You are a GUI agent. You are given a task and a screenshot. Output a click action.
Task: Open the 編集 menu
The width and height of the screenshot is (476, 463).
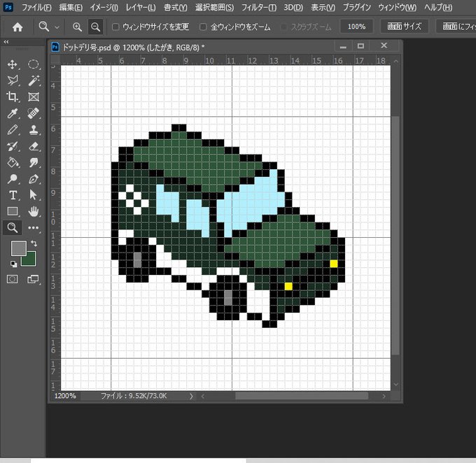pyautogui.click(x=71, y=7)
